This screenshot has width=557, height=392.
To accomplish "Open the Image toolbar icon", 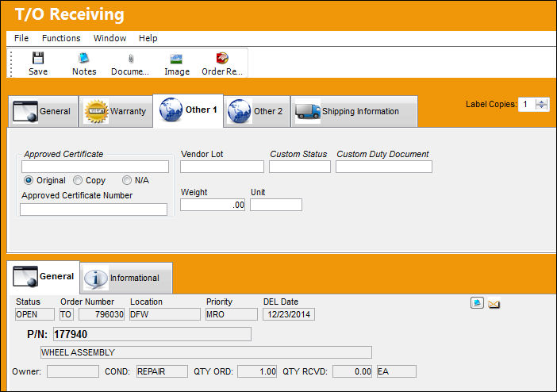I will (176, 59).
